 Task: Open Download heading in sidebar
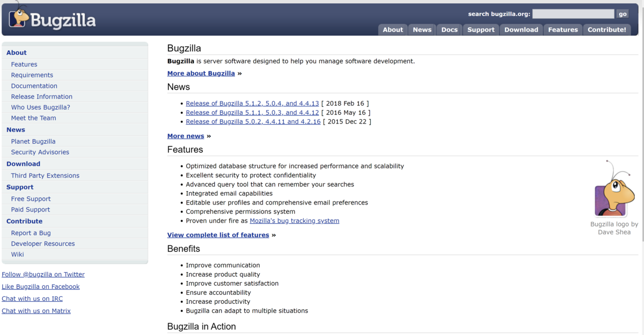click(x=24, y=164)
